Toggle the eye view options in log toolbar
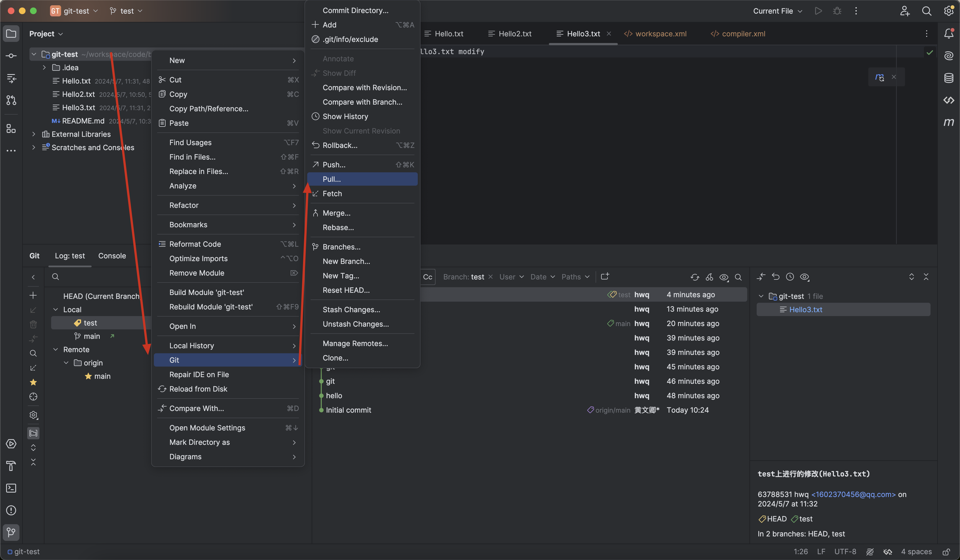This screenshot has width=960, height=560. coord(724,277)
